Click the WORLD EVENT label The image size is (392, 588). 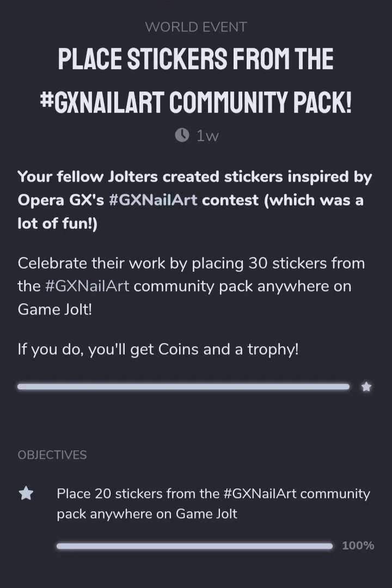pyautogui.click(x=196, y=27)
